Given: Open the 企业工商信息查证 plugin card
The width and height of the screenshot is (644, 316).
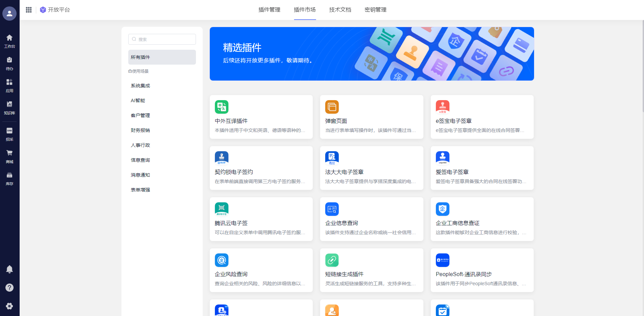Looking at the screenshot, I should point(482,219).
